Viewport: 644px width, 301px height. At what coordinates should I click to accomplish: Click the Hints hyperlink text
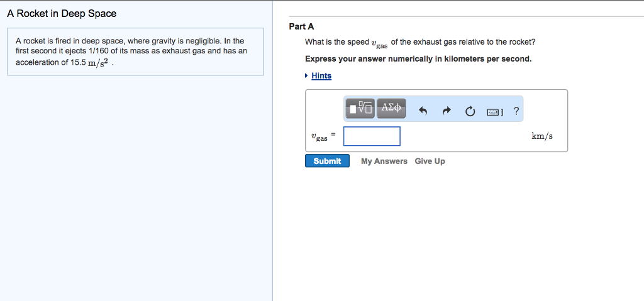pyautogui.click(x=321, y=76)
